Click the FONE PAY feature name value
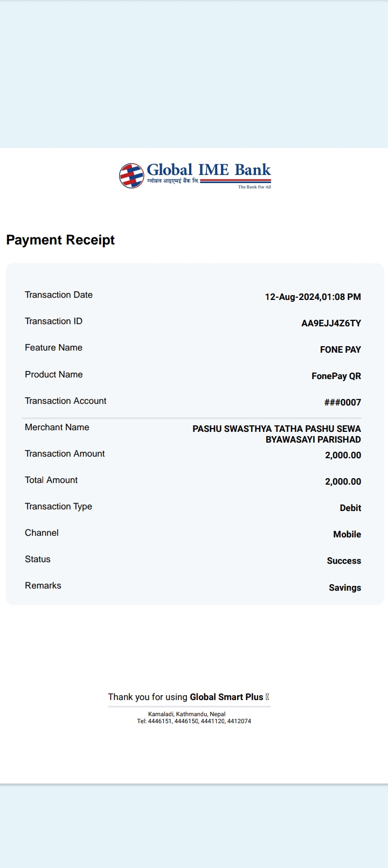388x868 pixels. point(340,349)
